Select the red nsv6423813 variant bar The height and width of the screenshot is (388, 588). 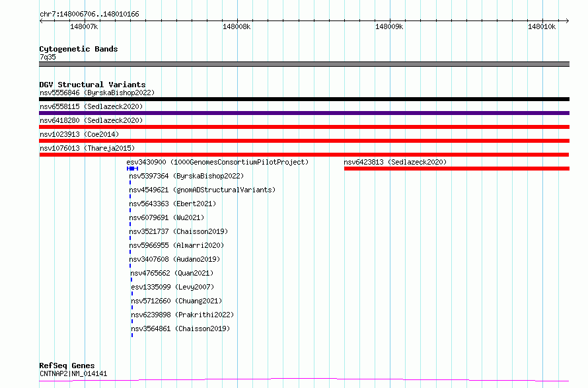coord(457,169)
